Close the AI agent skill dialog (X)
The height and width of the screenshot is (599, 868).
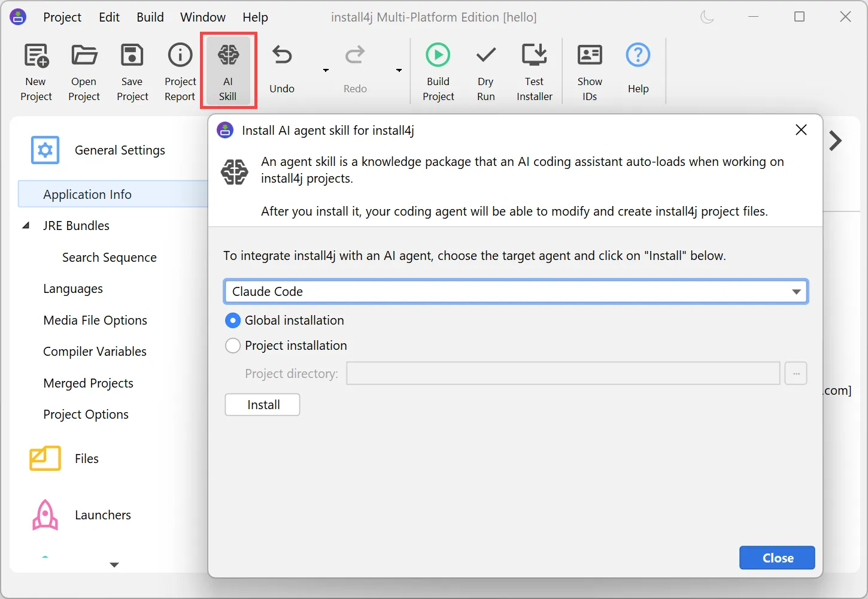point(801,130)
